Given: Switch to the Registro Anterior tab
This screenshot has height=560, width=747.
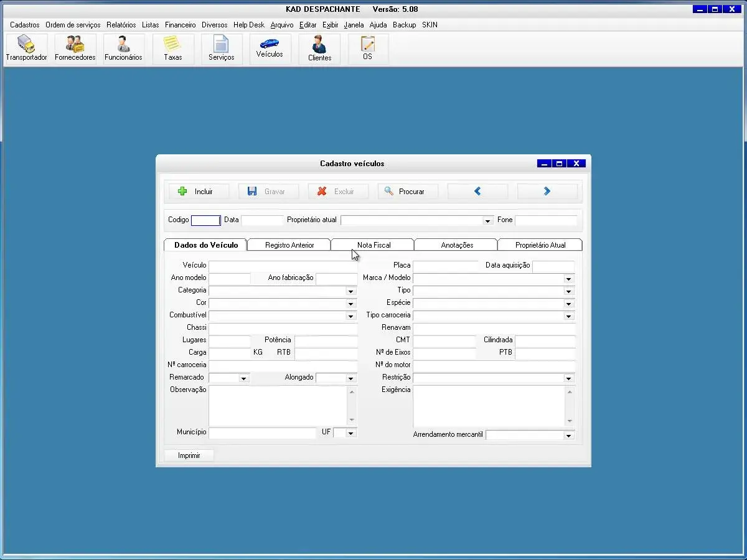Looking at the screenshot, I should click(x=289, y=245).
